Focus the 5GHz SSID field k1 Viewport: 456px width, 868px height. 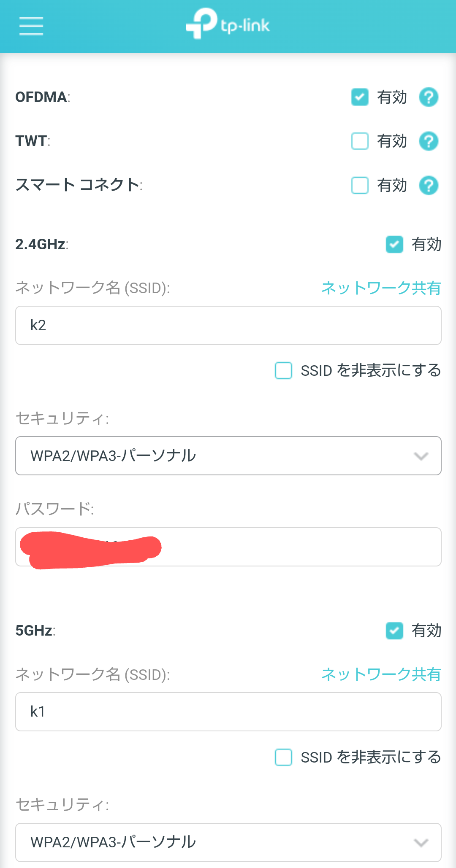point(228,712)
